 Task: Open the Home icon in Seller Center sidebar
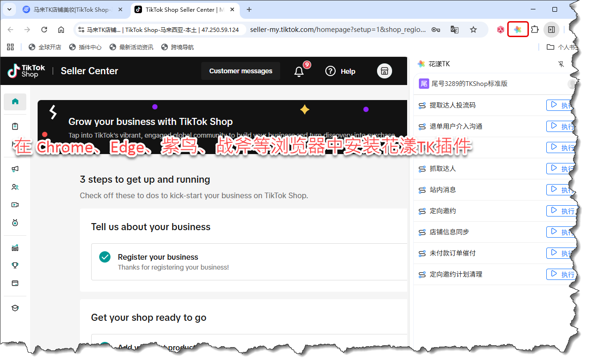(15, 101)
